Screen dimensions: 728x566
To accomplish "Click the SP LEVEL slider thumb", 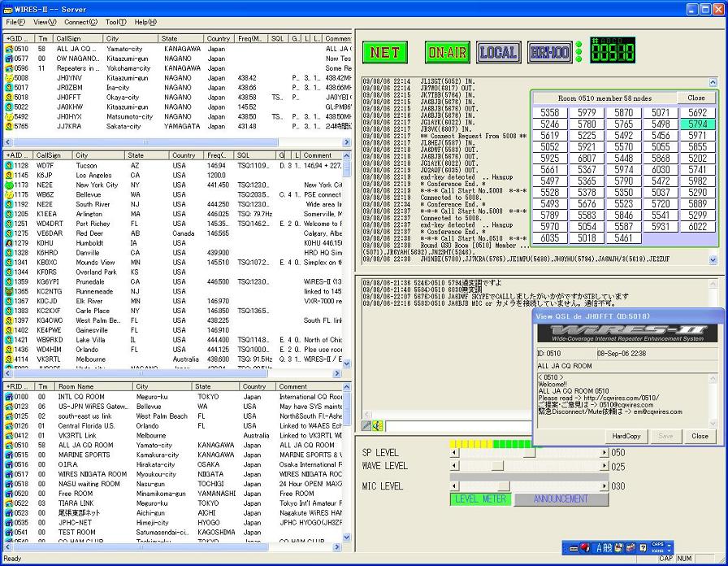I will click(529, 454).
